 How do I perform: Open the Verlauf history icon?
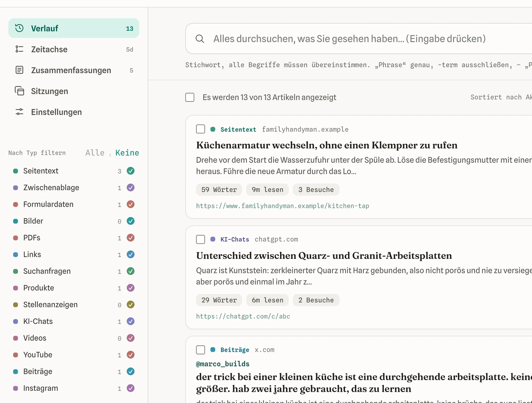19,28
